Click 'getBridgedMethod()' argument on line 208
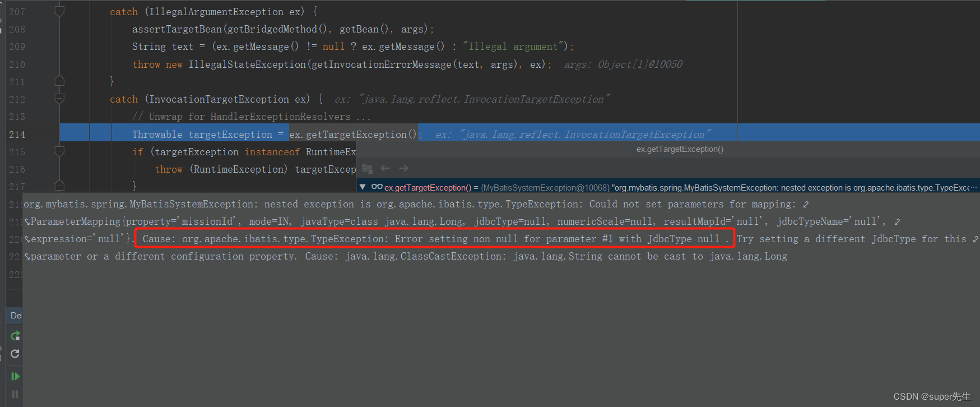This screenshot has width=980, height=407. [278, 29]
